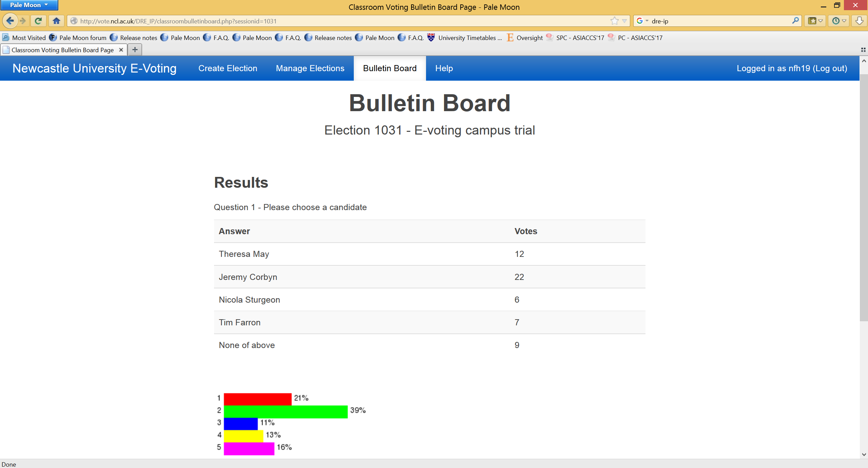
Task: Open the Pale Moon application menu dropdown
Action: click(x=29, y=5)
